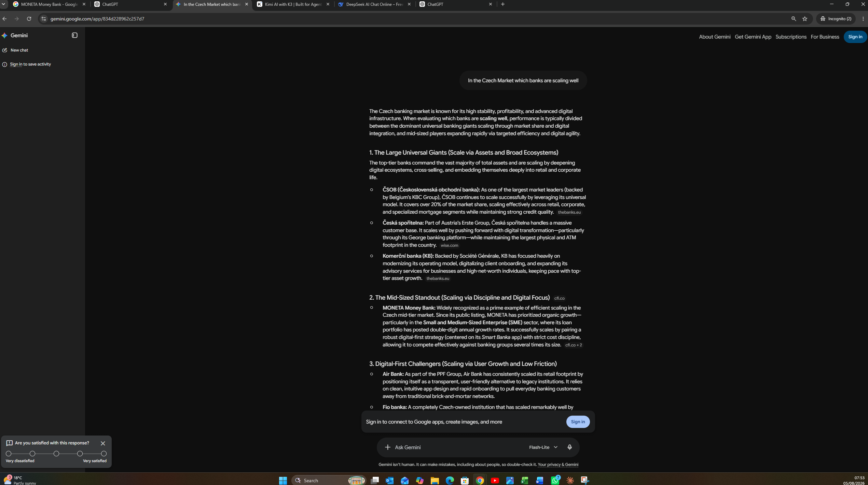This screenshot has height=485, width=868.
Task: Click the plus icon in Ask Gemini box
Action: (387, 447)
